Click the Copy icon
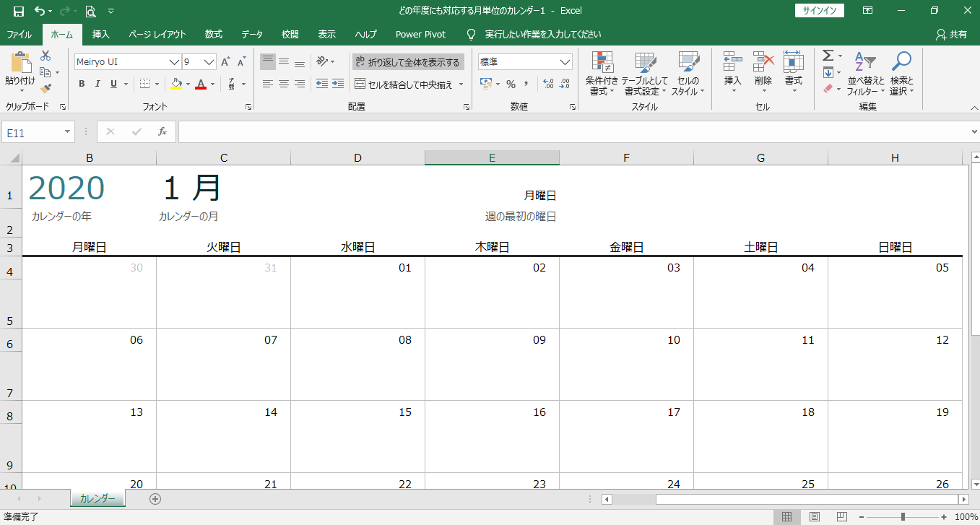The height and width of the screenshot is (525, 980). click(45, 72)
